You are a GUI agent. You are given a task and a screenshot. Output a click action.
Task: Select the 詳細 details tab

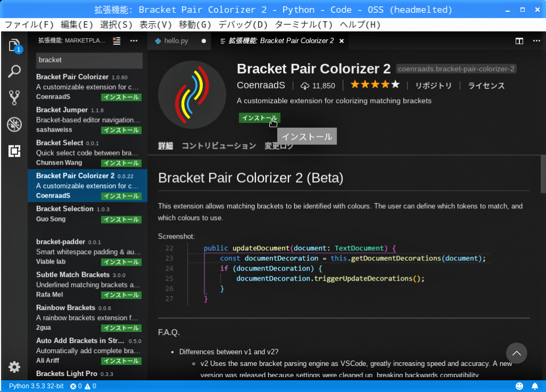click(x=165, y=146)
